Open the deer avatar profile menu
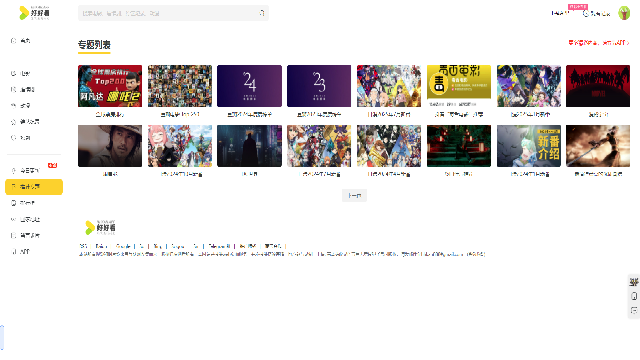Image resolution: width=640 pixels, height=360 pixels. tap(624, 13)
